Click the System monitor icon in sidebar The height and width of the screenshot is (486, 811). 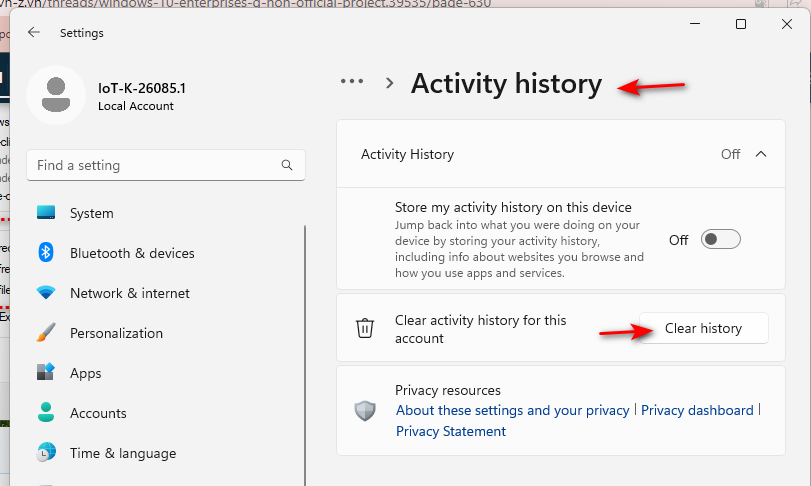click(46, 213)
